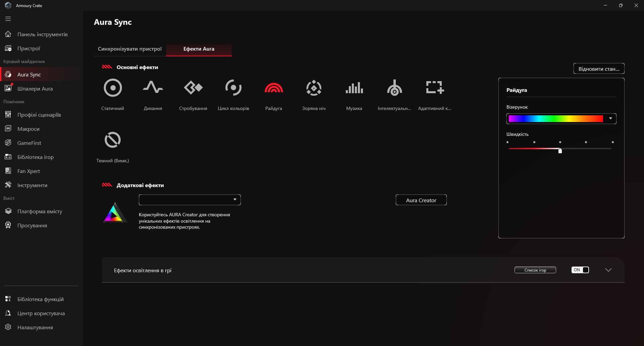This screenshot has height=346, width=644.
Task: Set speed to the second dot
Action: coord(534,142)
